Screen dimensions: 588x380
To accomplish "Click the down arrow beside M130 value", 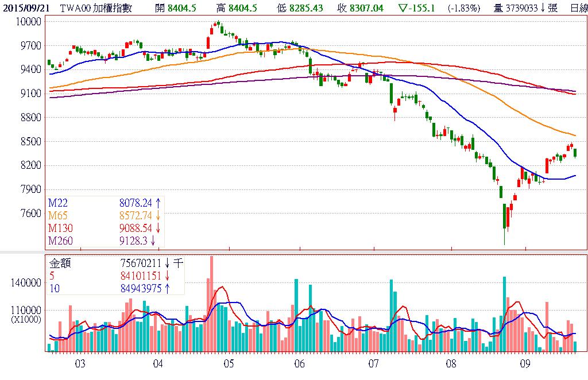I will [x=158, y=228].
